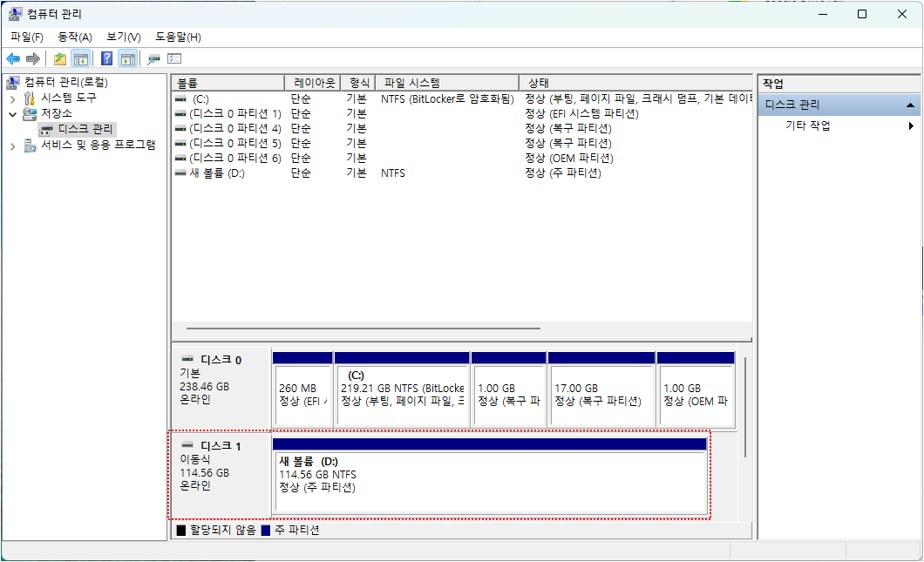This screenshot has width=924, height=562.
Task: Click the Computer Management title bar app icon
Action: (16, 14)
